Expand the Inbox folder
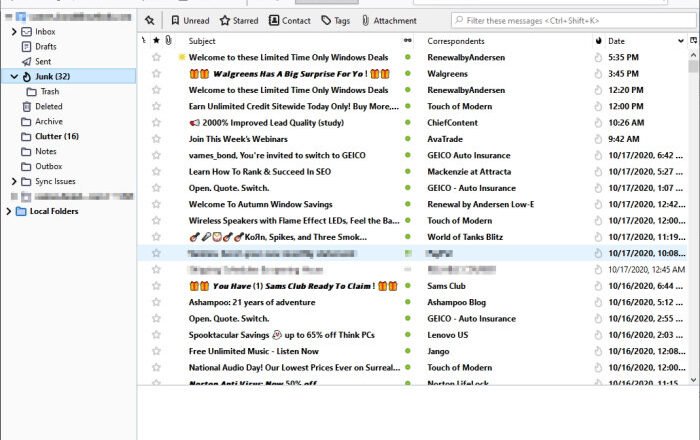Image resolution: width=700 pixels, height=440 pixels. click(14, 32)
